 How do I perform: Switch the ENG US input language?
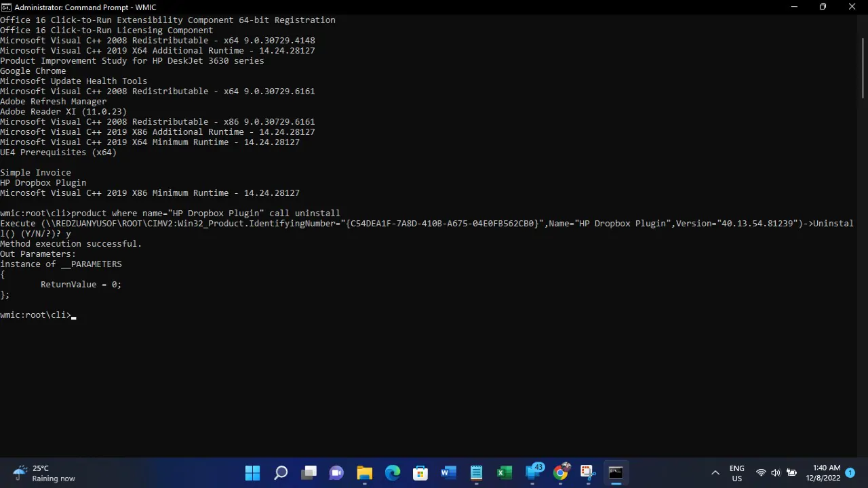[x=736, y=473]
